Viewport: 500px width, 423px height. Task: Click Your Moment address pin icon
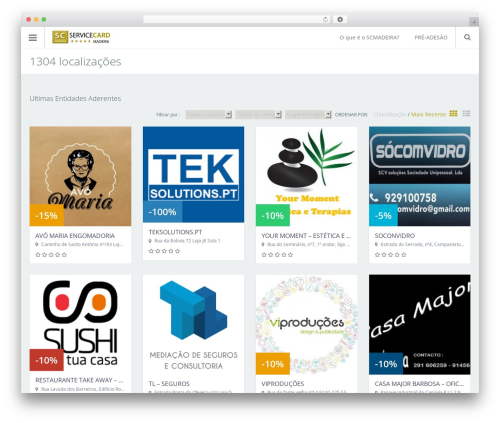tap(263, 244)
